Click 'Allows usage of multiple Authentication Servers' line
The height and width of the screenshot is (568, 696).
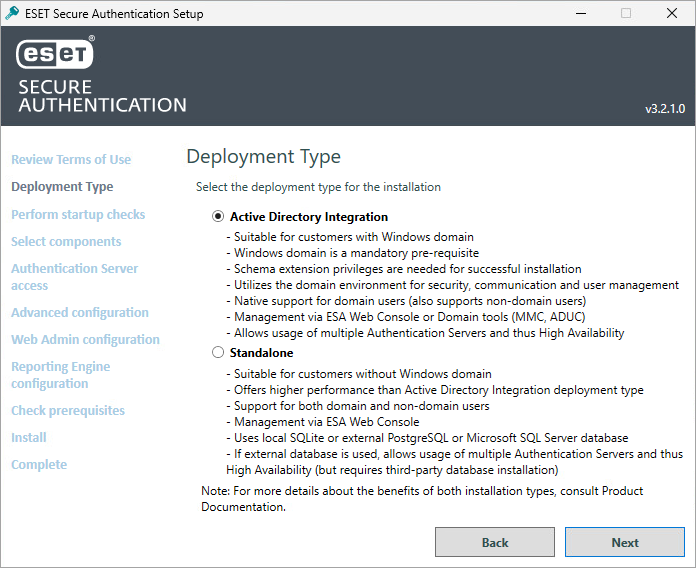coord(425,333)
